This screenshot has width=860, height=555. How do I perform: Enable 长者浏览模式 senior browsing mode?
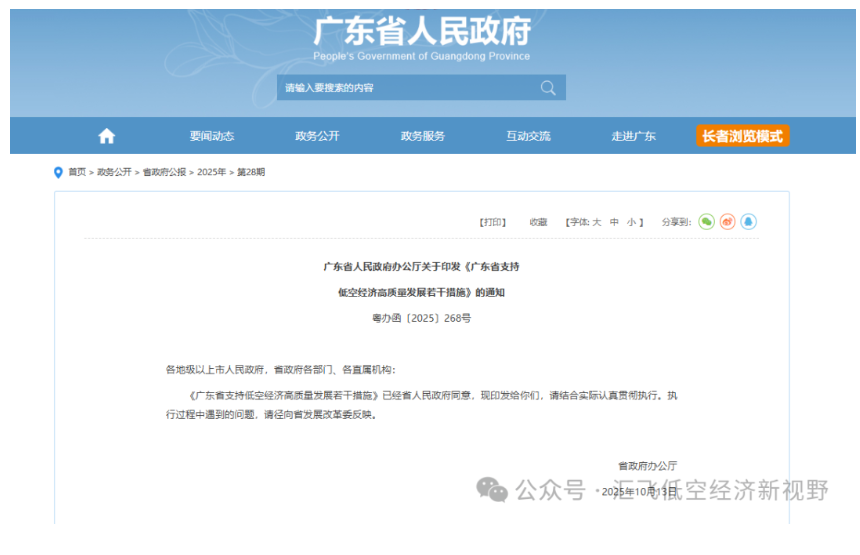click(742, 136)
